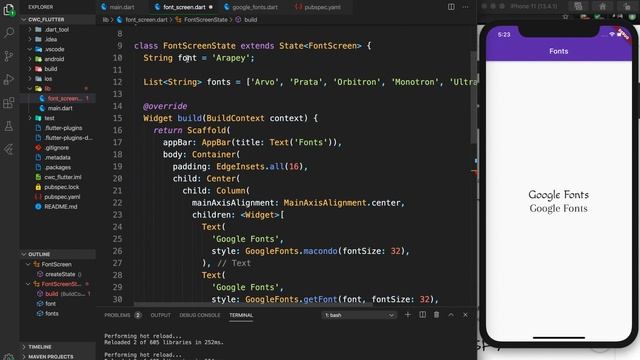Viewport: 640px width, 360px height.
Task: Select createState method in Outline
Action: click(x=58, y=274)
